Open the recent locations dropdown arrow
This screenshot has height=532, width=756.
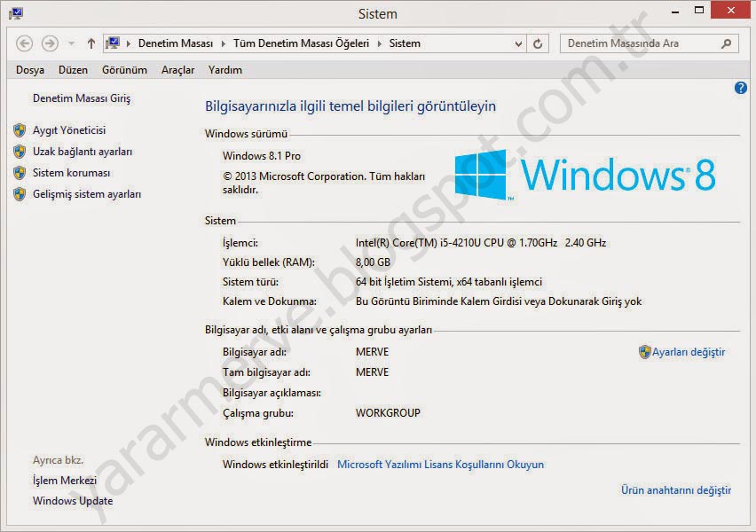click(x=71, y=43)
